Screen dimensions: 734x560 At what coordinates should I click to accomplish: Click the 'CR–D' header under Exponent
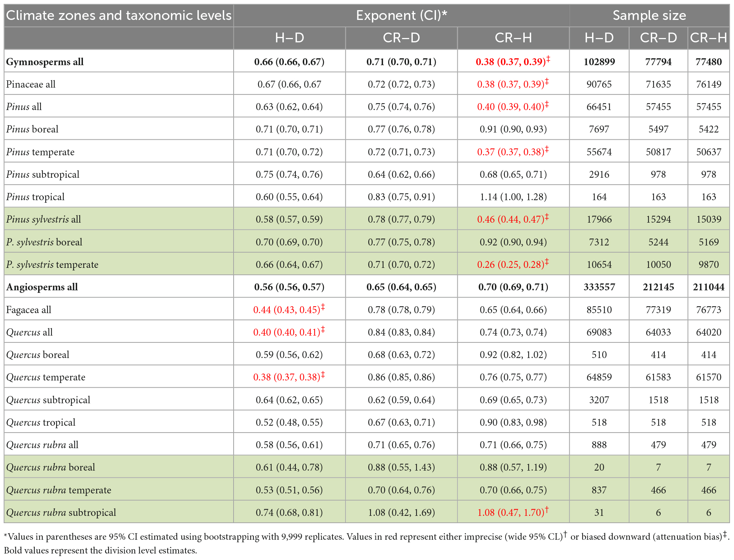[402, 38]
